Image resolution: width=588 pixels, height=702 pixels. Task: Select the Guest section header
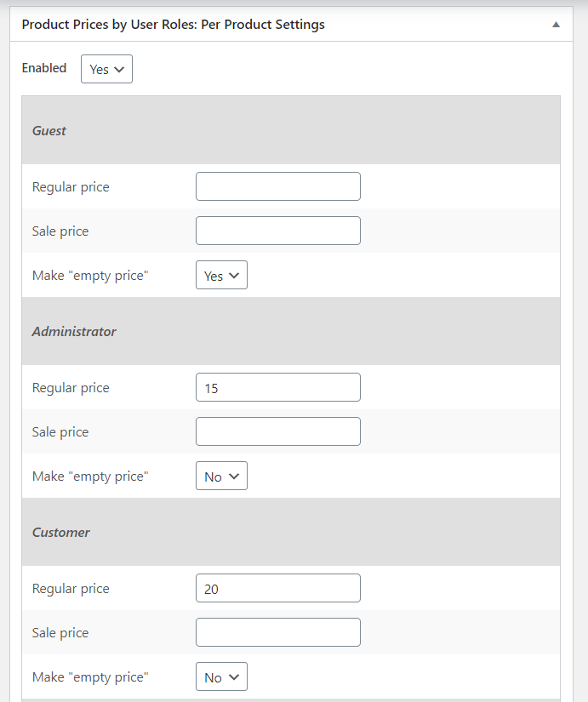pyautogui.click(x=291, y=130)
